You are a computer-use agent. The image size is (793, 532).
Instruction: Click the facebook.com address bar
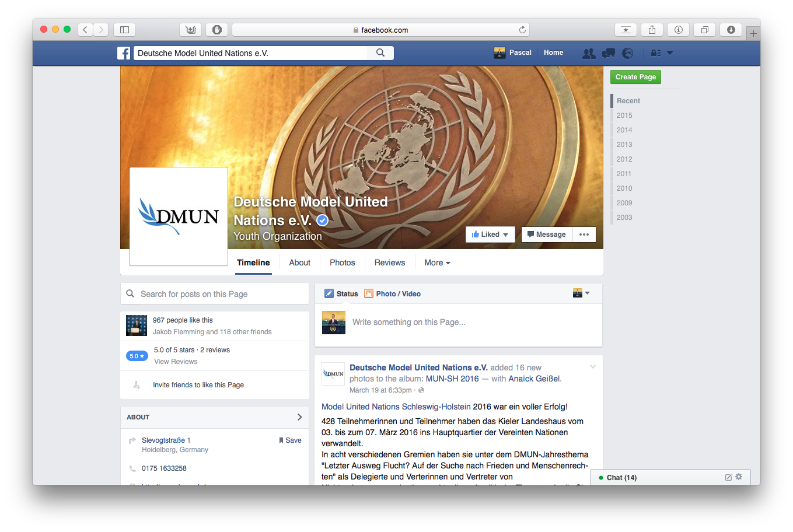tap(380, 30)
